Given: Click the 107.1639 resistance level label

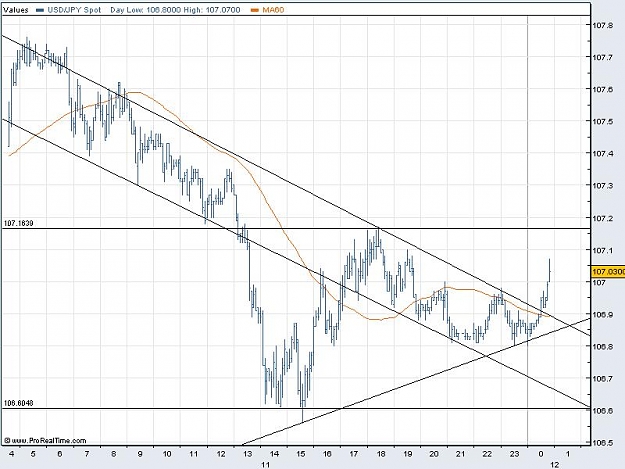Looking at the screenshot, I should [19, 224].
